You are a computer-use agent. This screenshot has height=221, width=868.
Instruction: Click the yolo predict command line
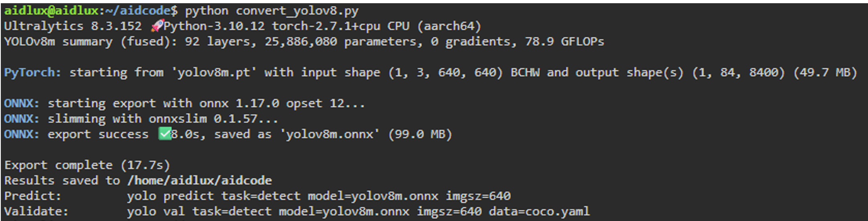point(319,196)
